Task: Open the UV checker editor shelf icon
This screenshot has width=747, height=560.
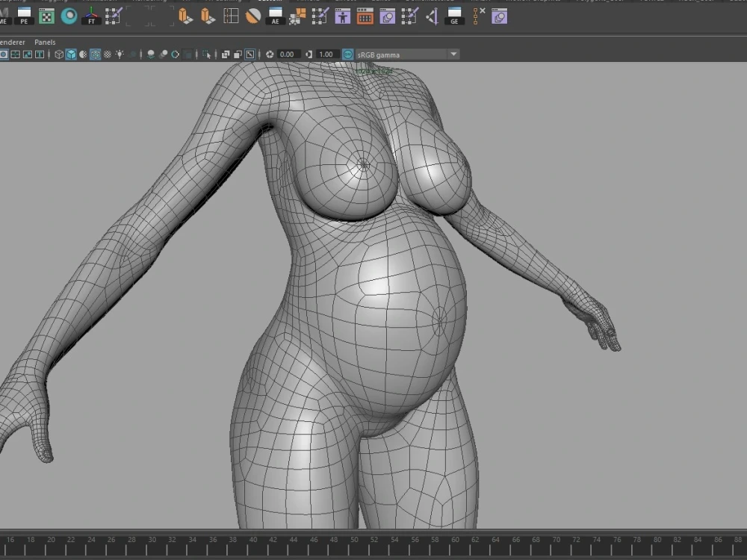Action: click(46, 16)
